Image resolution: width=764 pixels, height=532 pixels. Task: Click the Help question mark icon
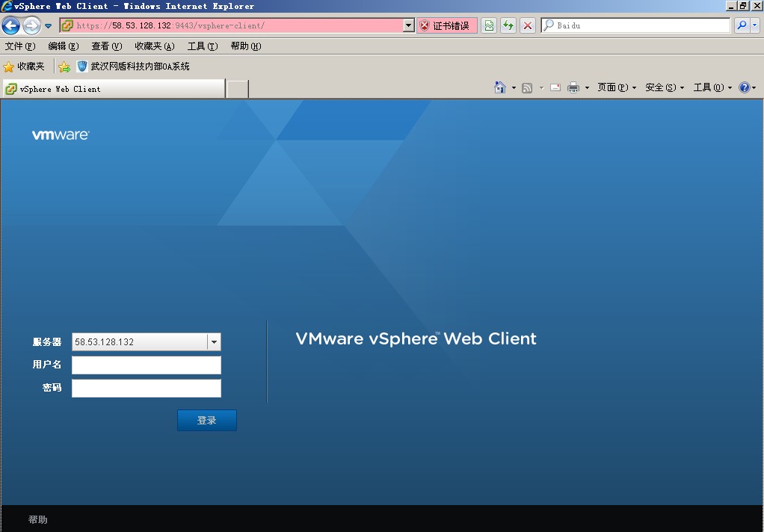745,87
